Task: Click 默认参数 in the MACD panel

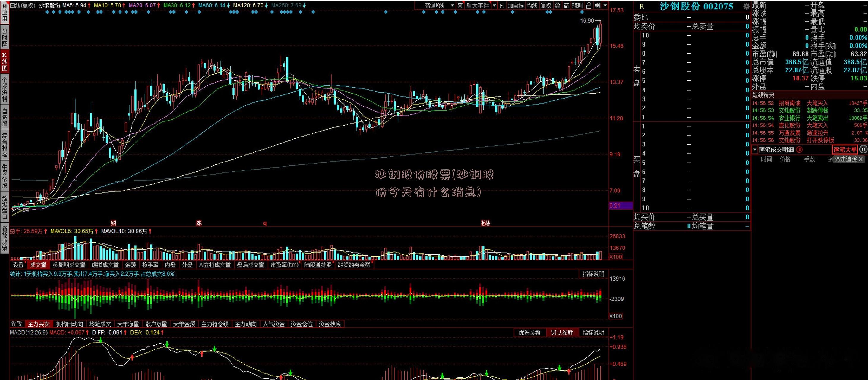Action: pos(562,332)
